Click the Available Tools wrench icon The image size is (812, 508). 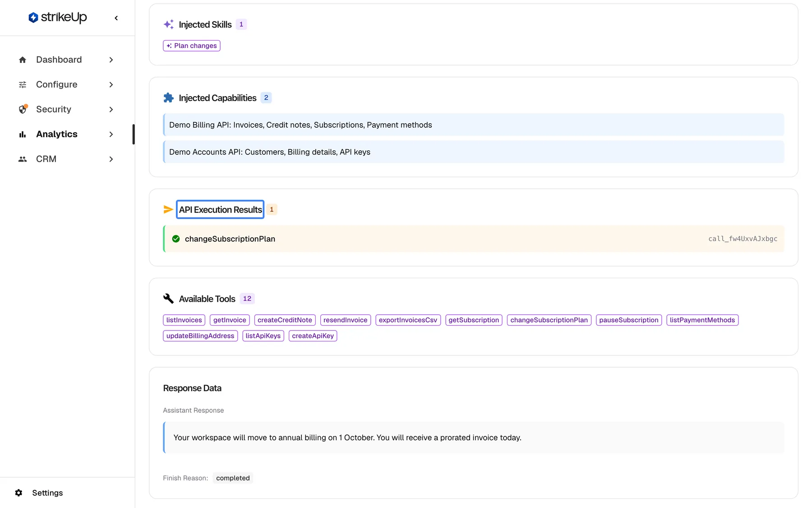(x=168, y=298)
